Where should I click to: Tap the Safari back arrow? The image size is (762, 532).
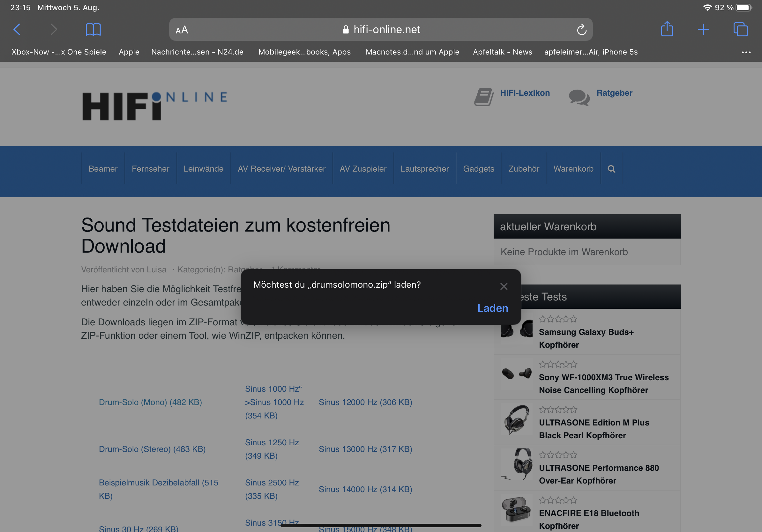pyautogui.click(x=17, y=29)
